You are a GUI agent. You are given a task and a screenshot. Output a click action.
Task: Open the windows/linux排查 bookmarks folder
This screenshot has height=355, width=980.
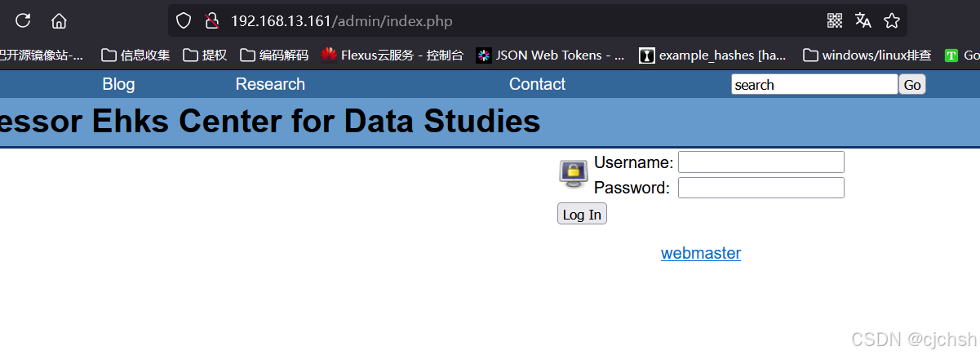[867, 55]
